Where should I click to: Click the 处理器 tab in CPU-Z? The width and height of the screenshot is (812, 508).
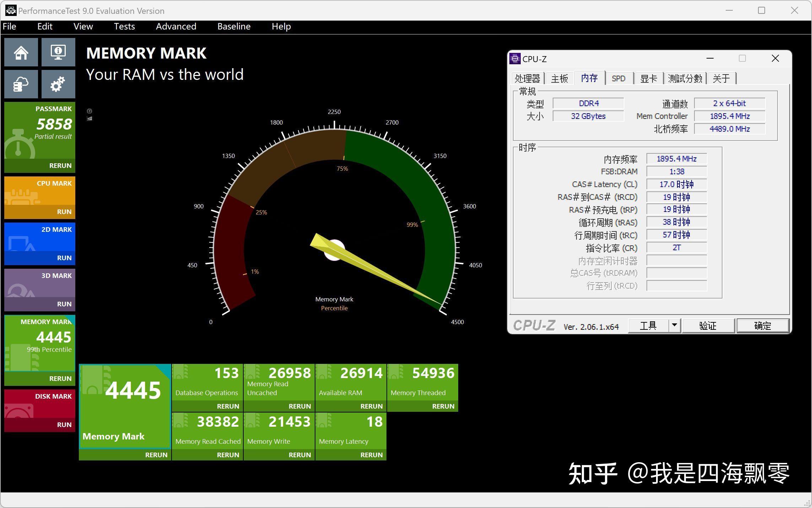point(526,78)
